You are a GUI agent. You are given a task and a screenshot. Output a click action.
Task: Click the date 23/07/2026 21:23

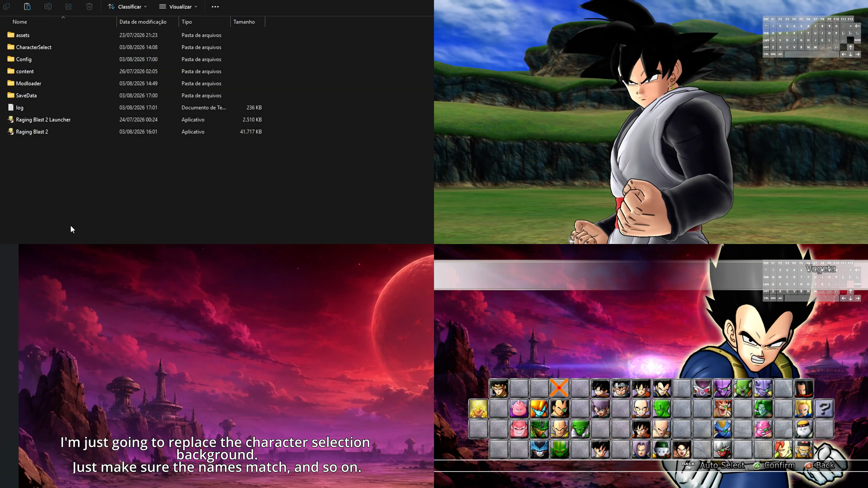point(138,35)
